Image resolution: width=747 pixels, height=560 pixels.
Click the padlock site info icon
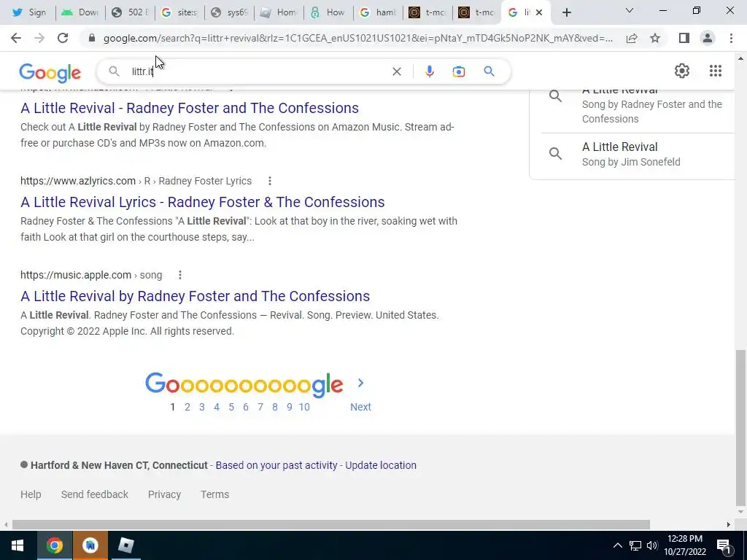click(x=92, y=38)
